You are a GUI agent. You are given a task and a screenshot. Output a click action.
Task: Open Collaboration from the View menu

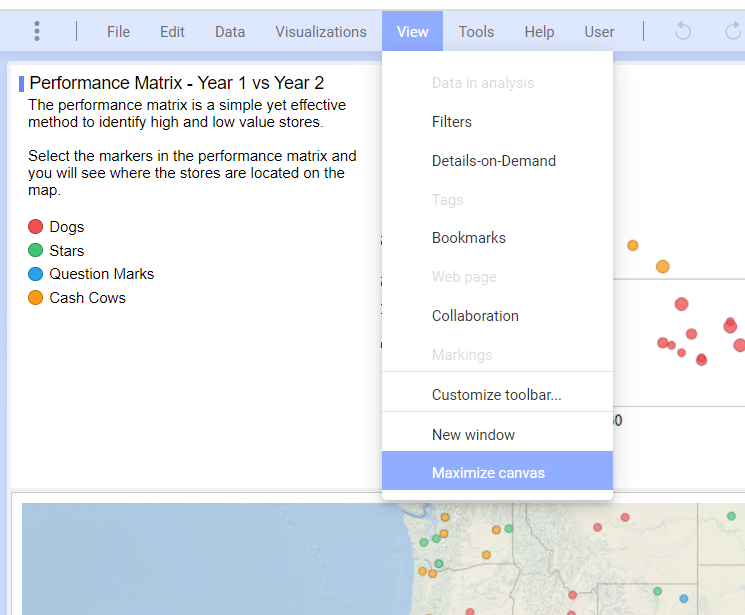click(475, 316)
